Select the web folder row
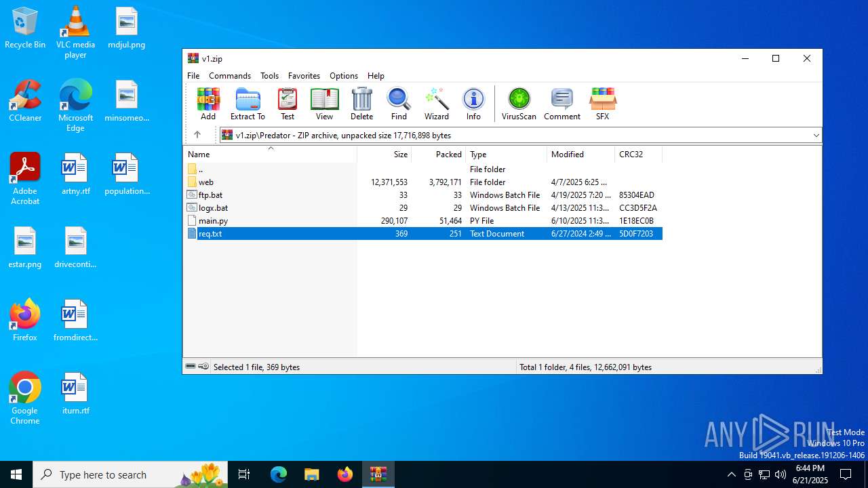 423,182
